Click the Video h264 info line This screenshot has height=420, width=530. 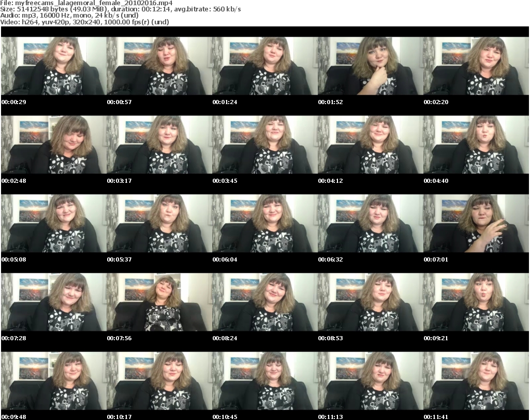coord(84,22)
